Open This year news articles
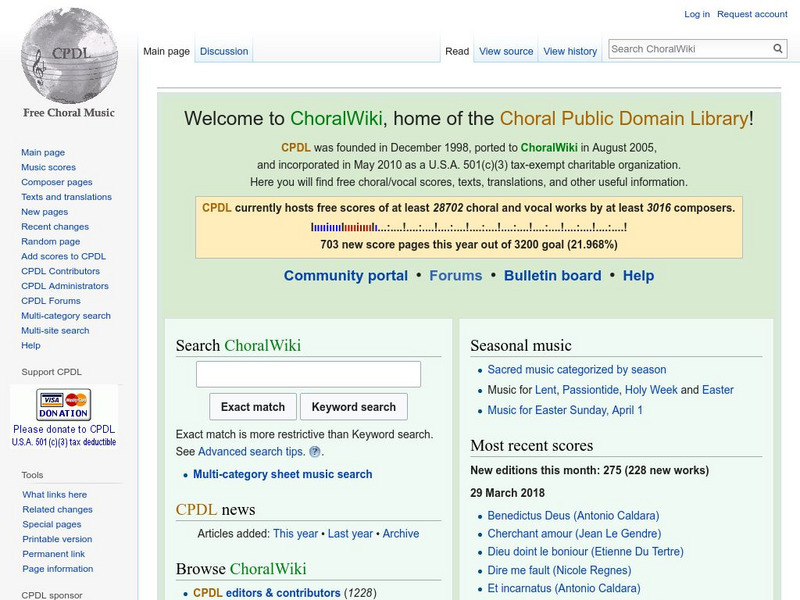800x600 pixels. click(295, 533)
